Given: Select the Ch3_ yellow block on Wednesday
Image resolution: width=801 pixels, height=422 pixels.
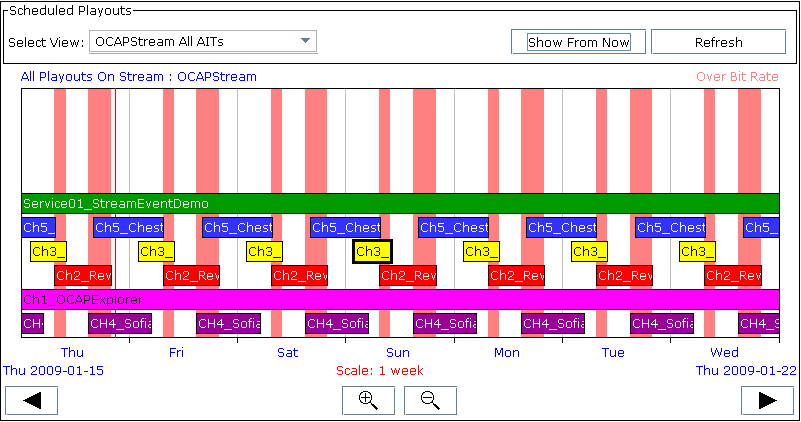Looking at the screenshot, I should pyautogui.click(x=697, y=251).
